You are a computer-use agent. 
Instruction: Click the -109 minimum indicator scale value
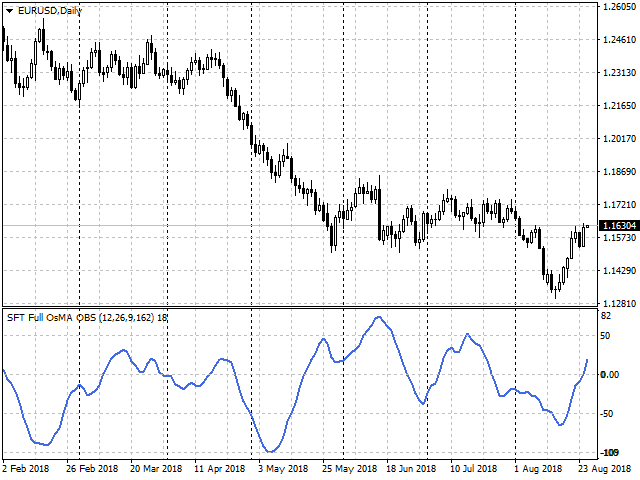pos(609,453)
